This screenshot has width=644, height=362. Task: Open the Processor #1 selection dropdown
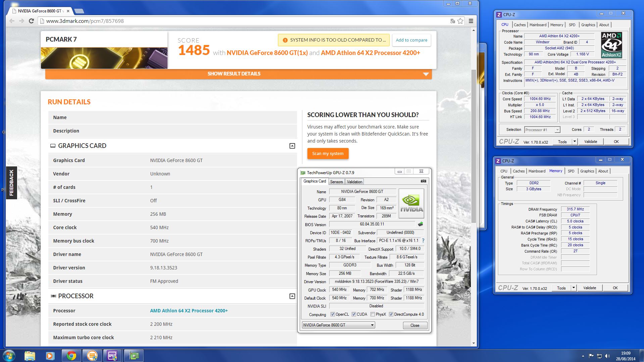pyautogui.click(x=542, y=130)
